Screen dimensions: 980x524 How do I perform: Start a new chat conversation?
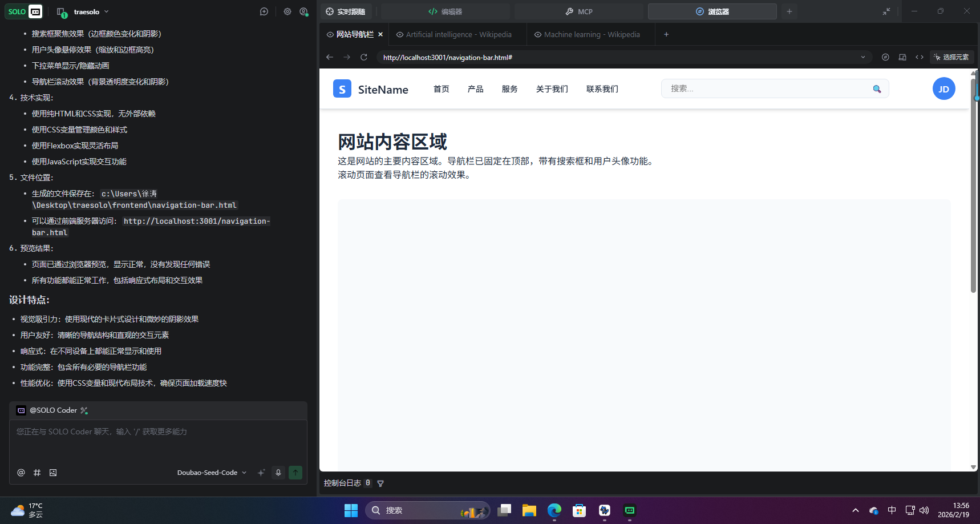tap(264, 11)
